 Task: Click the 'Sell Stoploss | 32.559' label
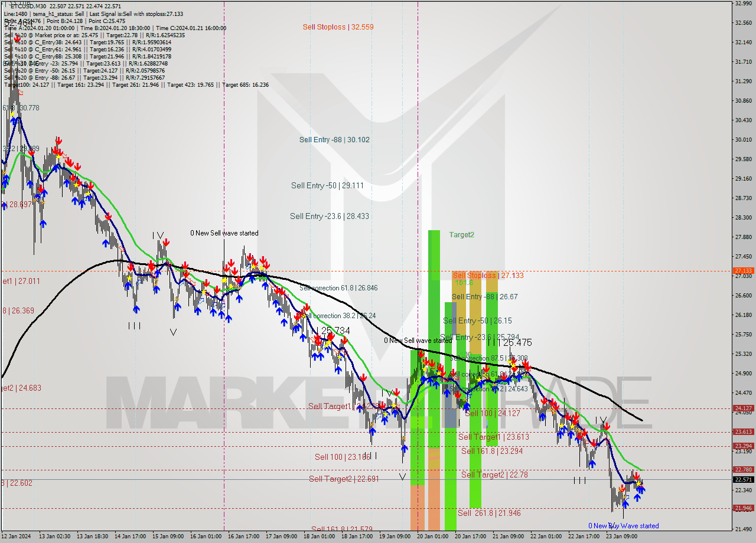click(338, 27)
